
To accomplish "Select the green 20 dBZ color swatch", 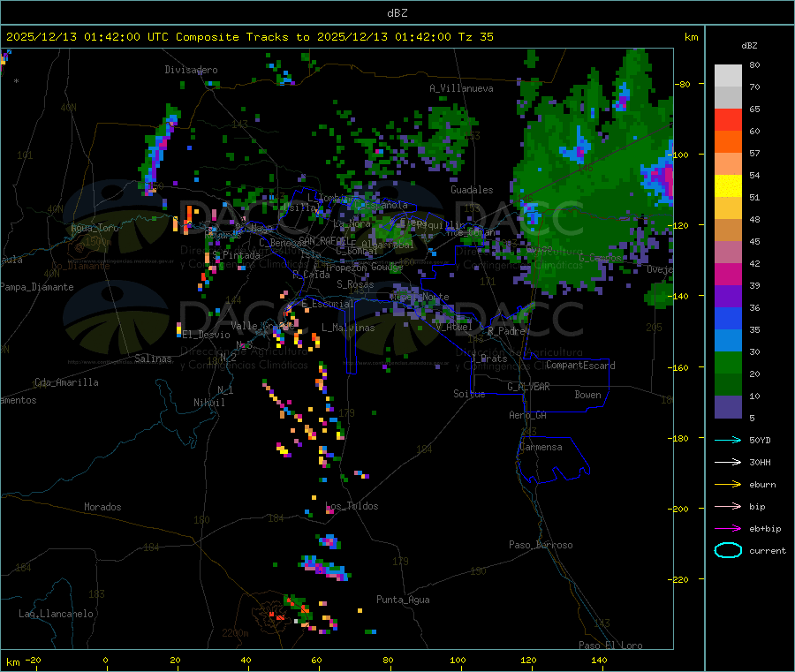I will (728, 362).
